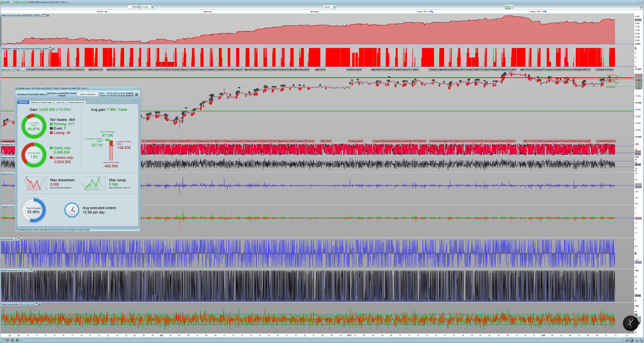Switch to the Orders list tab
Viewport: 644px width, 343px height.
(x=60, y=102)
